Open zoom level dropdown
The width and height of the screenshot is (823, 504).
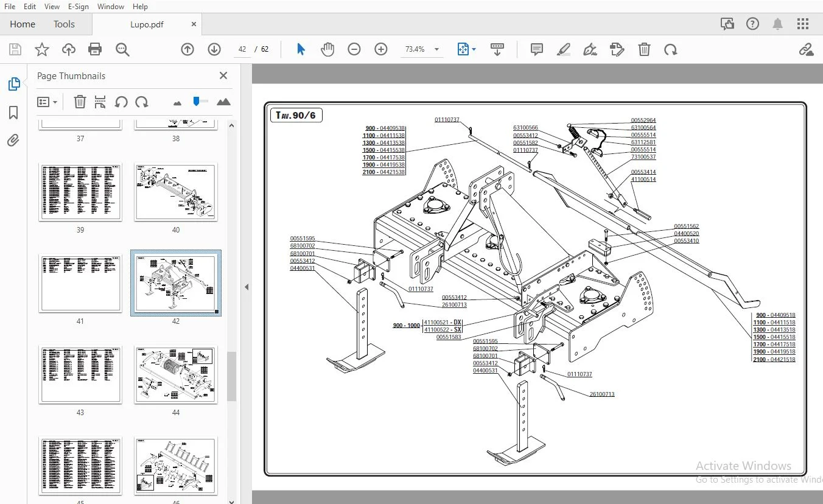[436, 49]
